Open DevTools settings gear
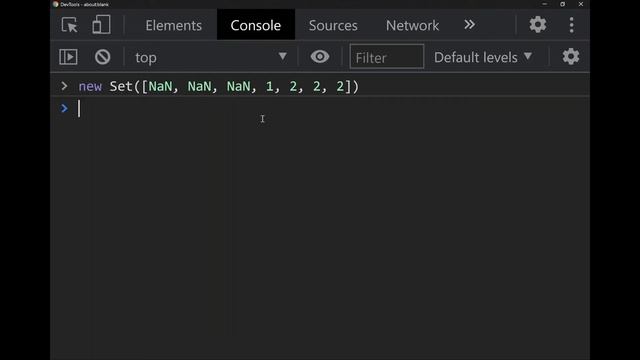640x360 pixels. [538, 24]
